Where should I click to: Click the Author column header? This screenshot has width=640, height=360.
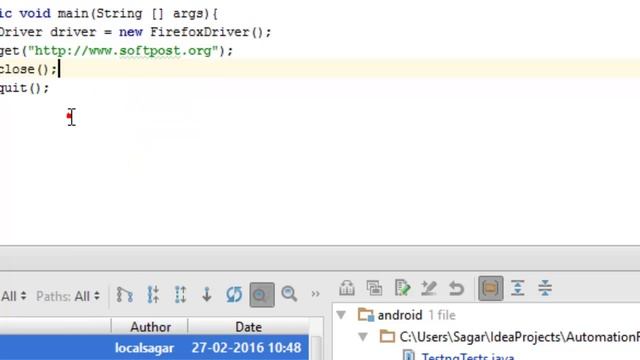pyautogui.click(x=150, y=327)
